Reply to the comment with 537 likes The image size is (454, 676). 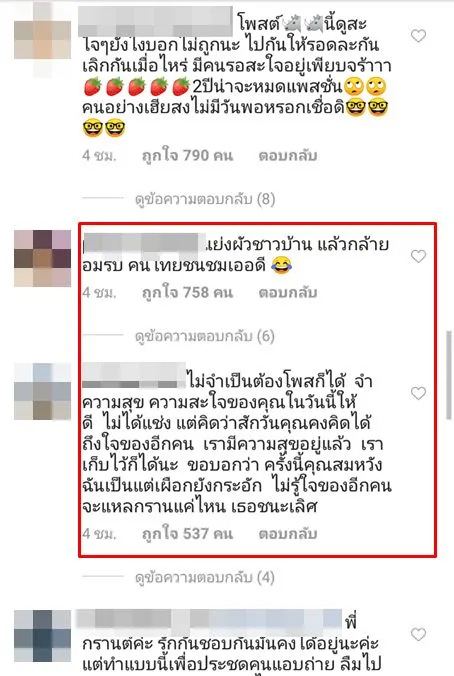(288, 534)
